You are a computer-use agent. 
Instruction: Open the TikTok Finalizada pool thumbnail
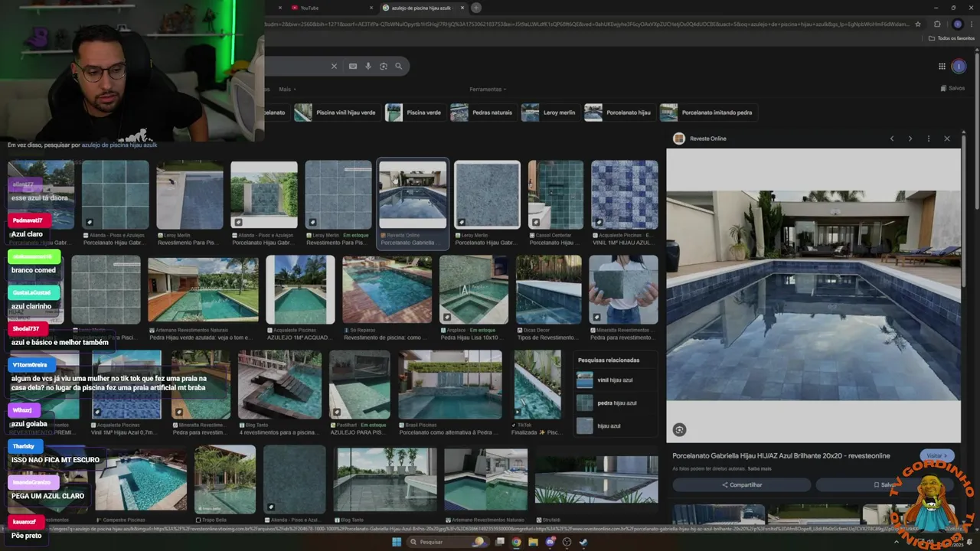click(x=537, y=385)
